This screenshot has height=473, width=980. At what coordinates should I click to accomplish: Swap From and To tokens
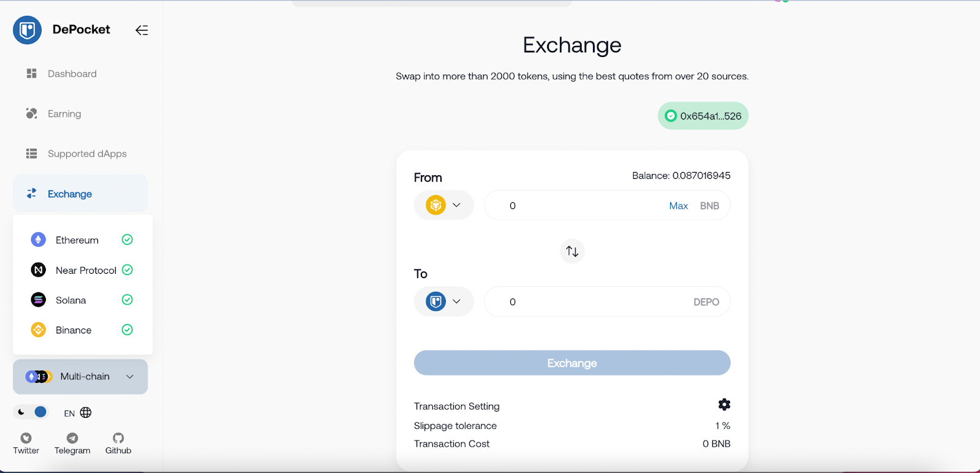click(x=572, y=251)
